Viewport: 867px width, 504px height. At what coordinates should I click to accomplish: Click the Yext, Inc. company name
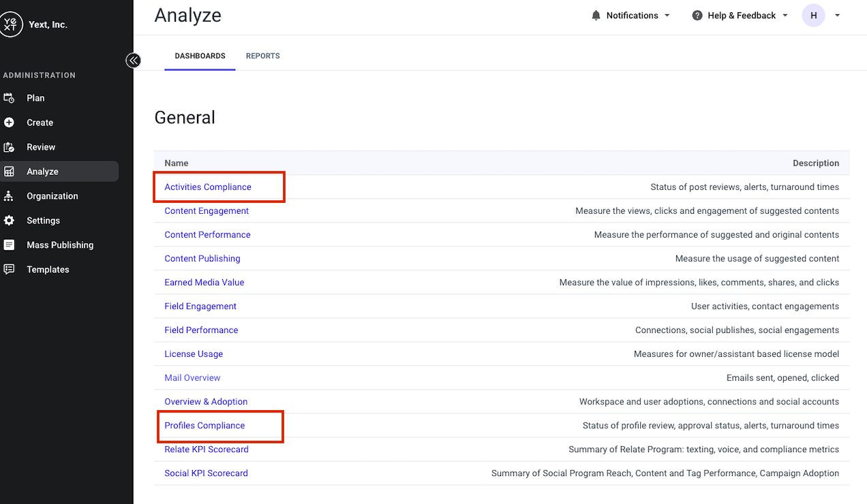click(x=48, y=25)
